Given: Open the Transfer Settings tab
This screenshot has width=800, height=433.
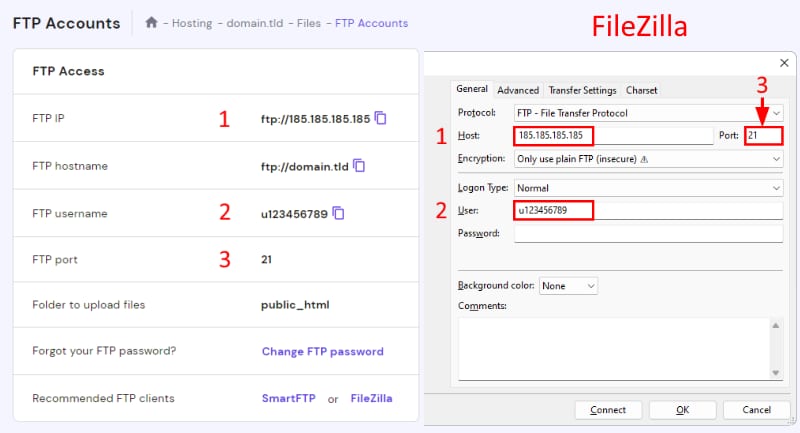Looking at the screenshot, I should tap(581, 90).
